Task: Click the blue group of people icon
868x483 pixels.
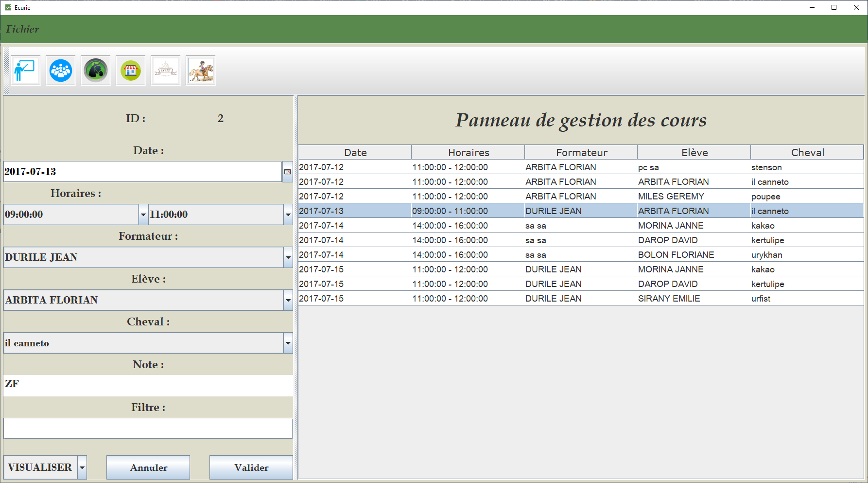Action: [60, 71]
